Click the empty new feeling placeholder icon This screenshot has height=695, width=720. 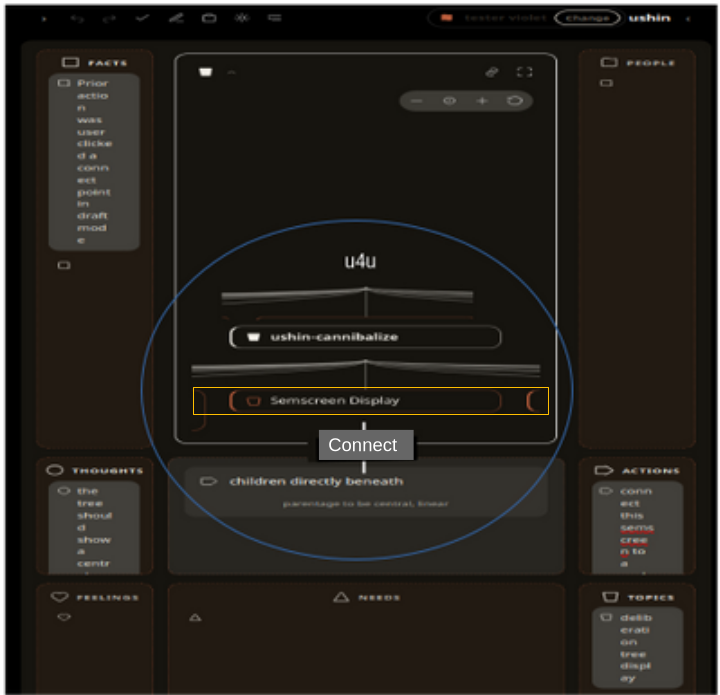[x=64, y=617]
